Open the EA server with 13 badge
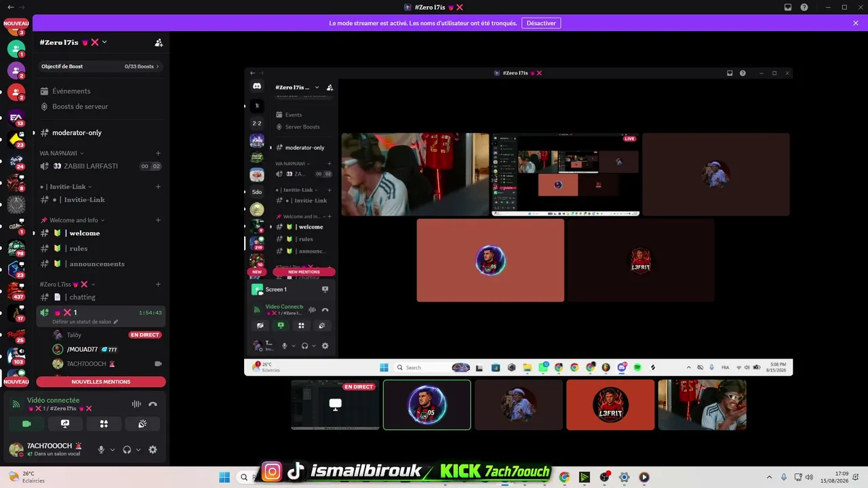 pyautogui.click(x=16, y=117)
